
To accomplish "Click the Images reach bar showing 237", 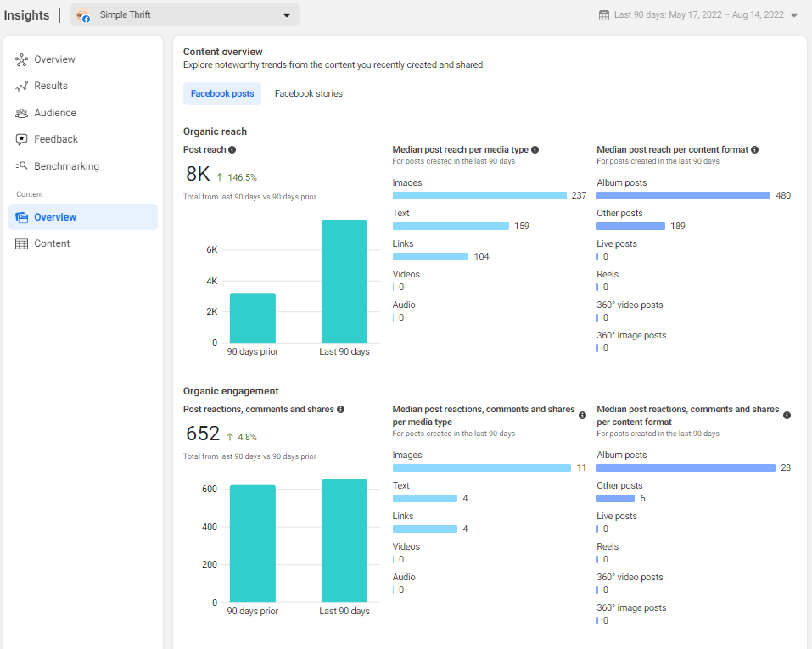I will 479,196.
